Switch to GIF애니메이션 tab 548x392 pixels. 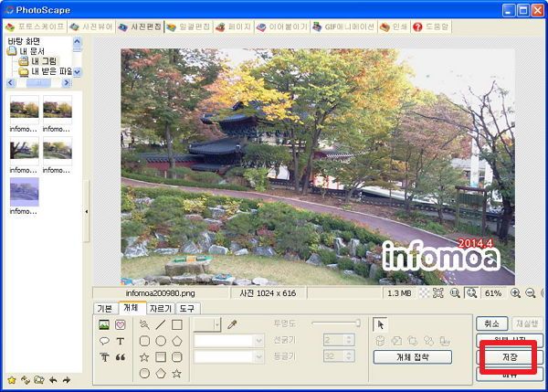344,26
